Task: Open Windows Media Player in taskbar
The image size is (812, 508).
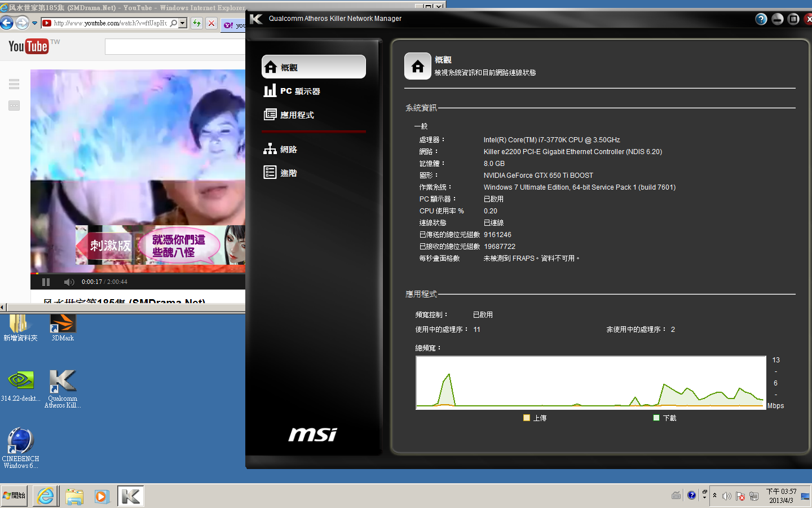Action: click(102, 496)
